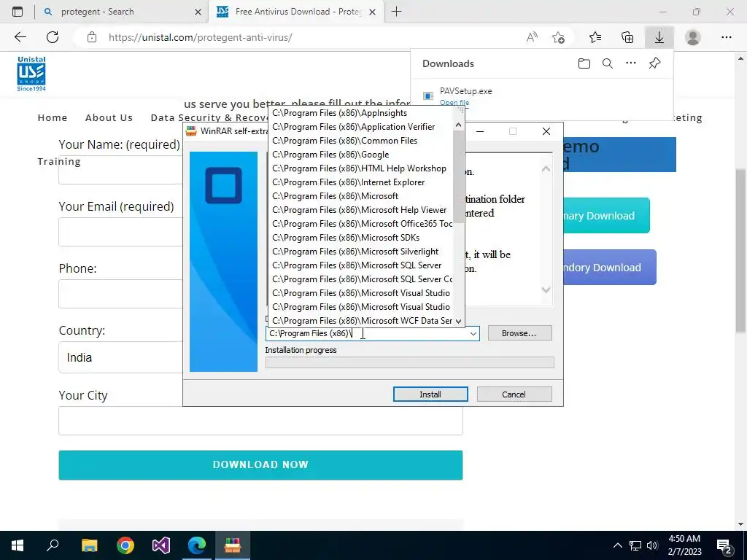The image size is (747, 560).
Task: Open downloads folder icon in Downloads panel
Action: (584, 63)
